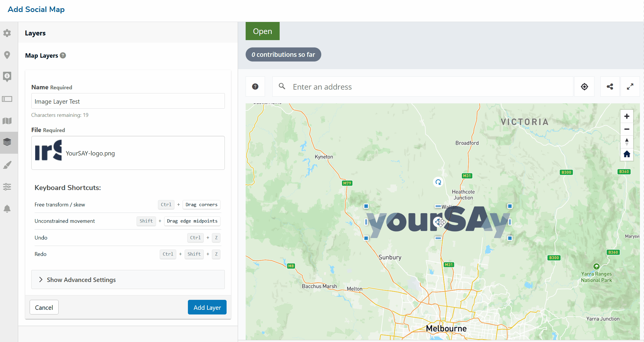Click the image rotate handle on map
The width and height of the screenshot is (644, 342).
[438, 182]
